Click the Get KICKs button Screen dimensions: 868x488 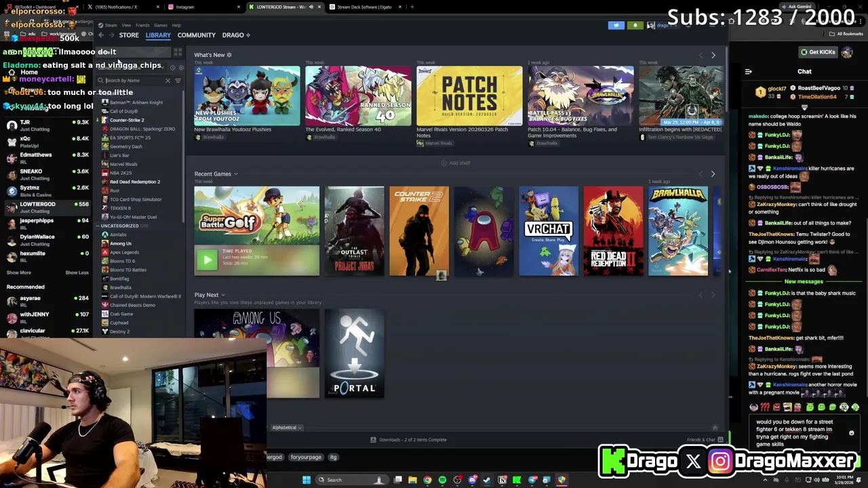818,52
